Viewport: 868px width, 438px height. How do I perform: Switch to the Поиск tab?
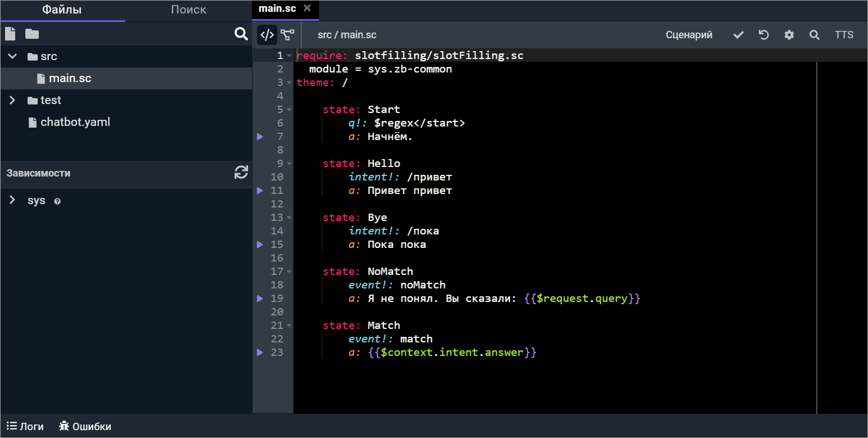[x=188, y=10]
